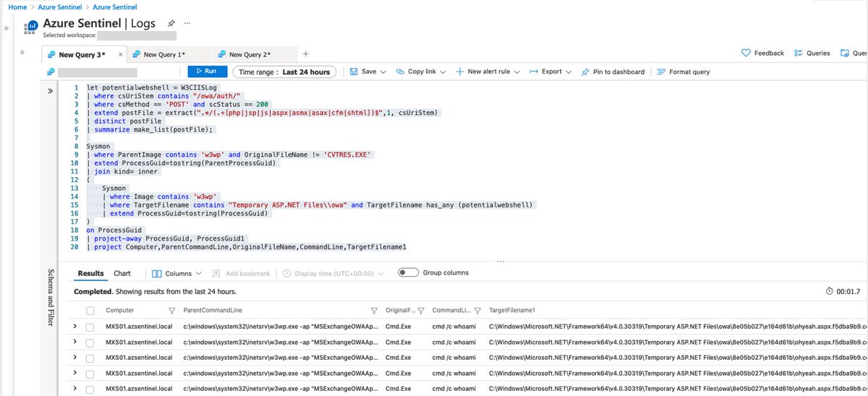
Task: Sort by the ParentCommandLine column header
Action: [x=213, y=311]
